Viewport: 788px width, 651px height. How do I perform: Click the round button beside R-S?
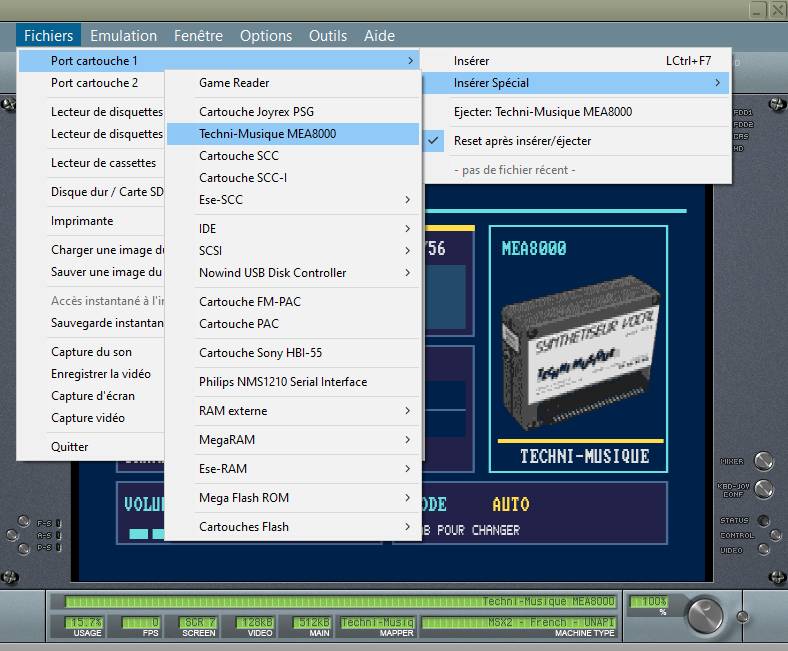(x=12, y=535)
